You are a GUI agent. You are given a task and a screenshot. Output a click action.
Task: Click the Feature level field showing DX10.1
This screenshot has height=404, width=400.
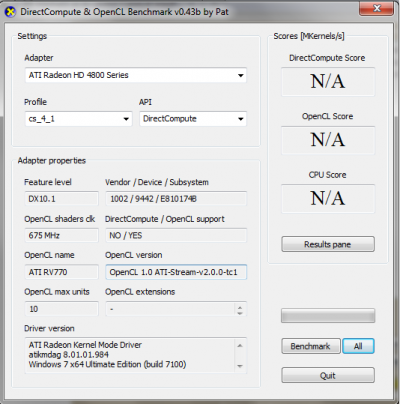coord(62,199)
